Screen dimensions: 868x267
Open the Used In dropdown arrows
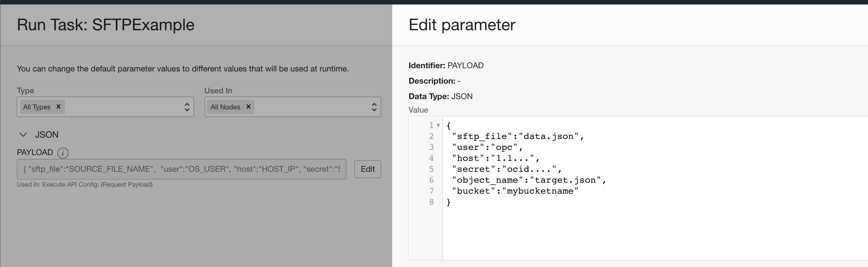(374, 107)
